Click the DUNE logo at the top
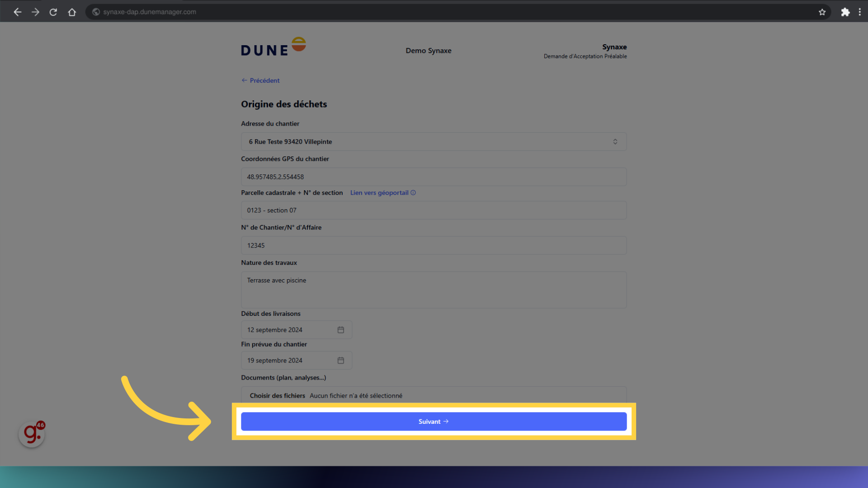The height and width of the screenshot is (488, 868). 273,46
